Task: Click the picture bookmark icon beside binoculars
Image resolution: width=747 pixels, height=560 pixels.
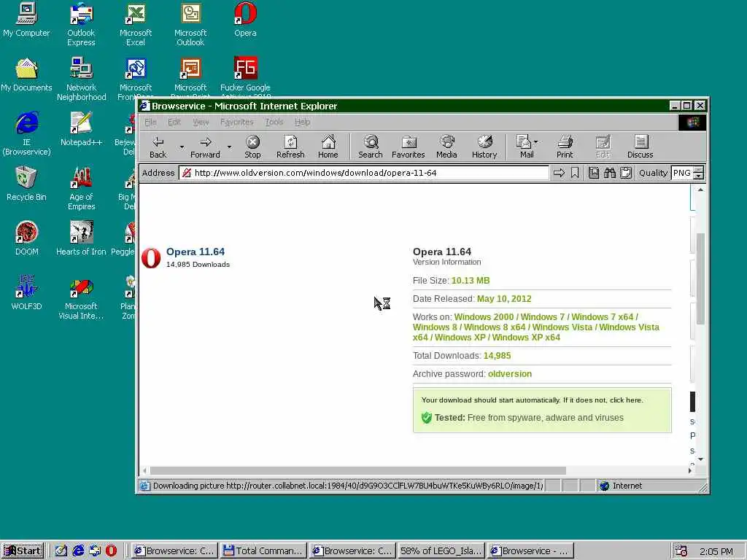Action: (594, 173)
